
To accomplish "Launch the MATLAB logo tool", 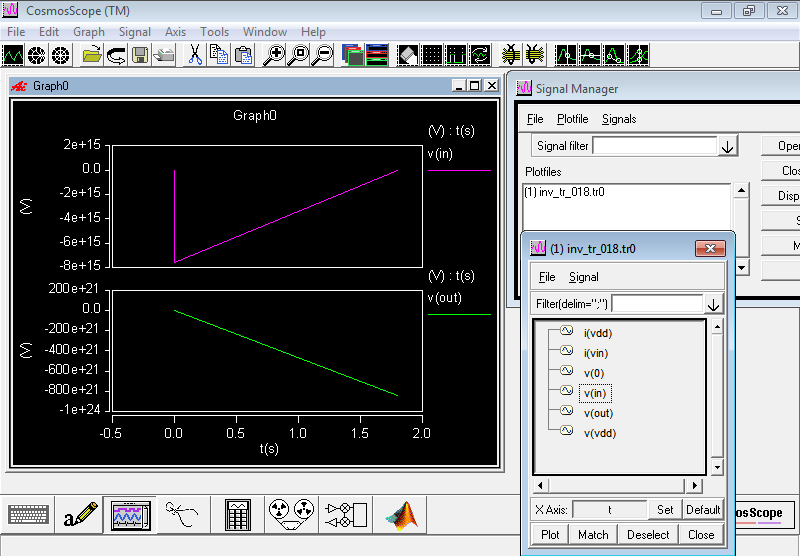I will (x=402, y=514).
